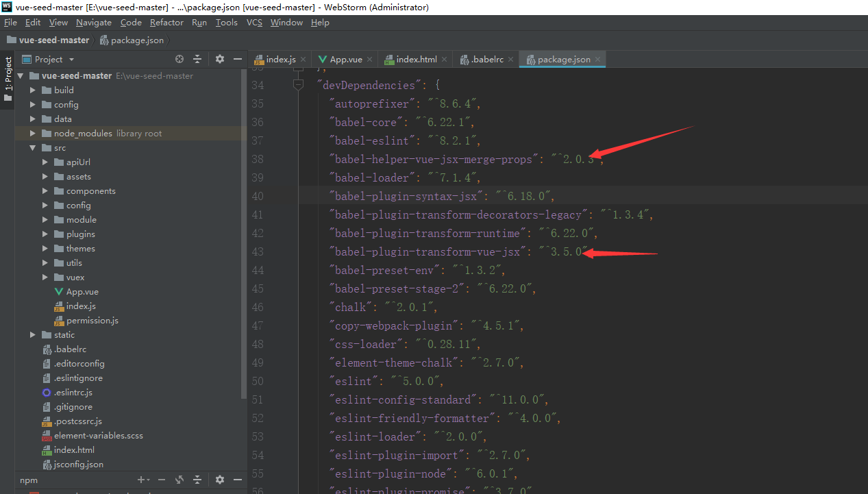Expand the build folder in Project tree
The height and width of the screenshot is (494, 868).
(32, 90)
